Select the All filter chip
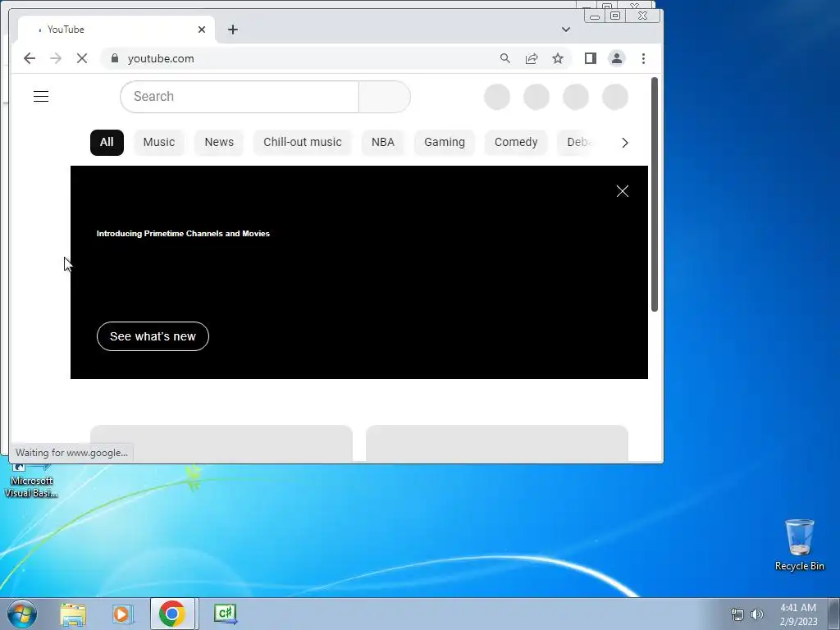The image size is (840, 630). tap(107, 143)
